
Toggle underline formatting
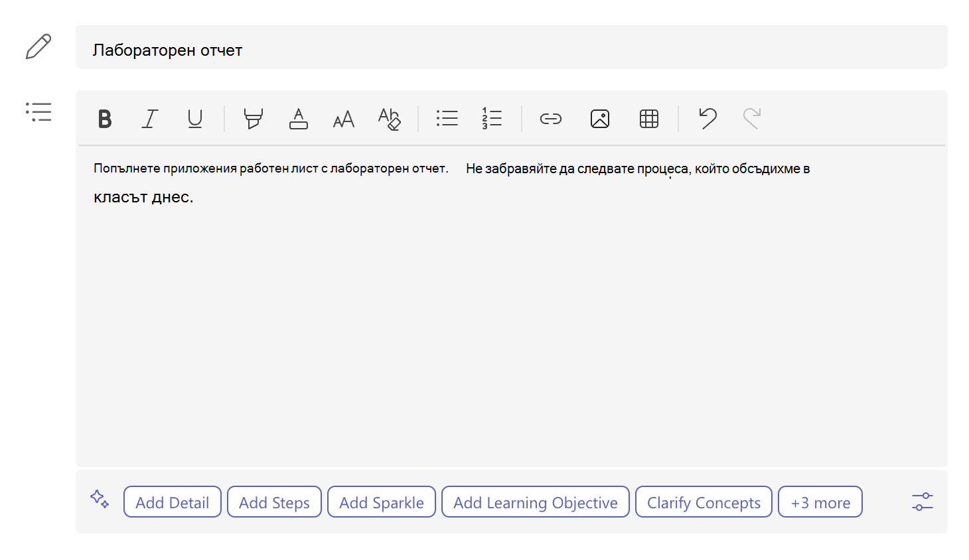coord(195,119)
